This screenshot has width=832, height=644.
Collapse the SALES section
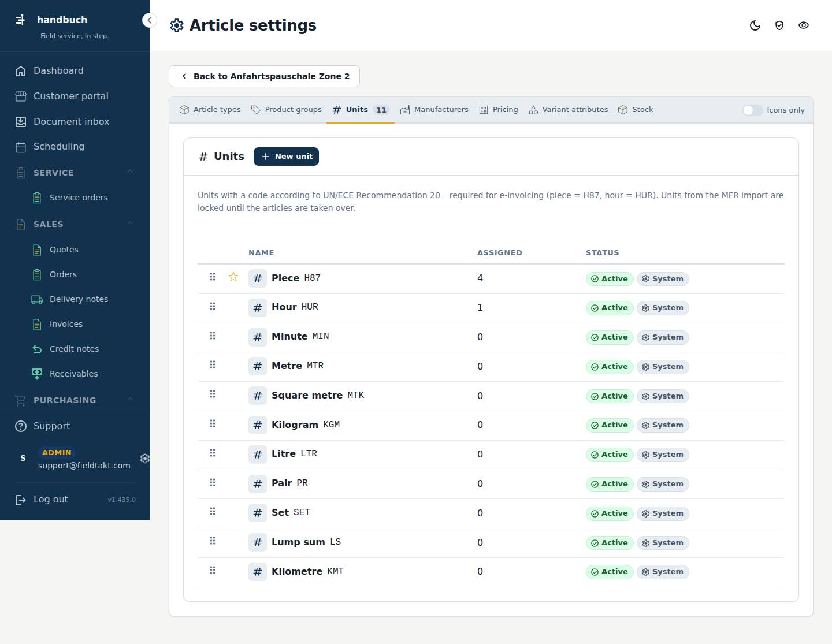coord(75,224)
